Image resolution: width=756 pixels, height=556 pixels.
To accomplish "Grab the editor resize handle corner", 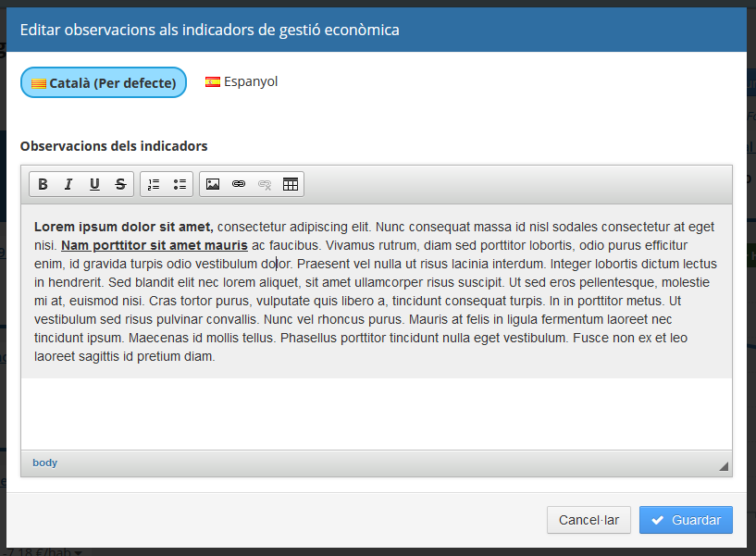I will [724, 466].
